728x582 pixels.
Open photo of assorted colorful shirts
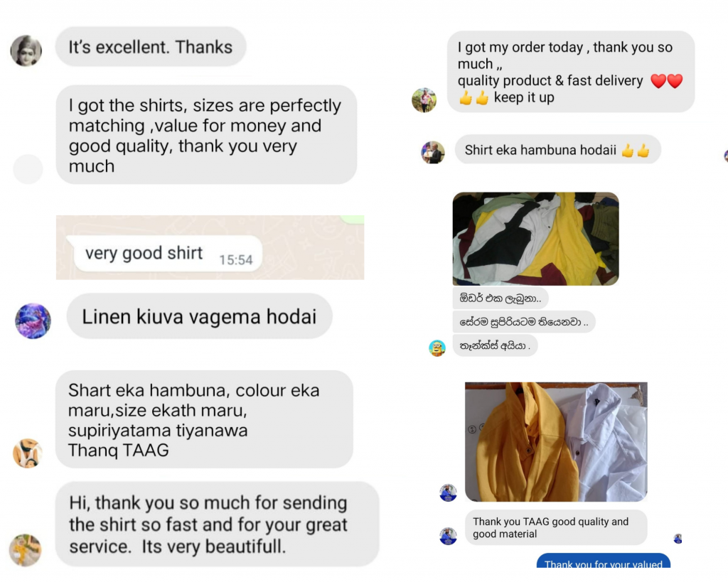coord(536,239)
